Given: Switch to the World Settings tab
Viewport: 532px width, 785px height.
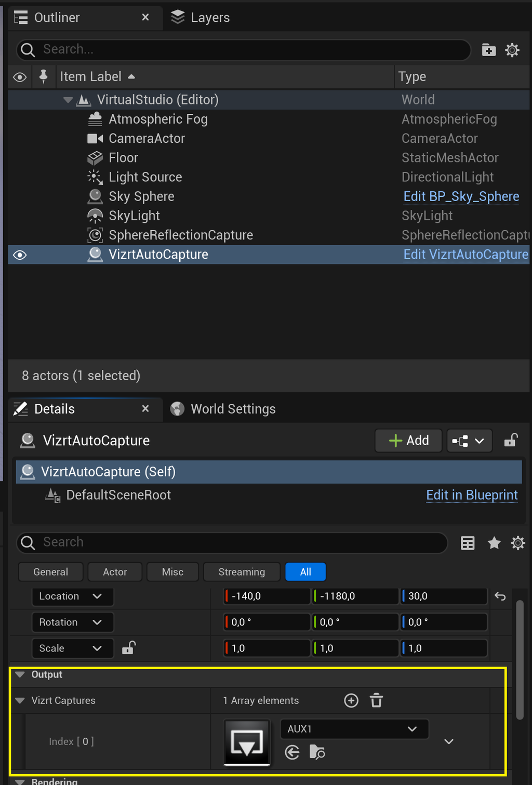Looking at the screenshot, I should [x=223, y=409].
